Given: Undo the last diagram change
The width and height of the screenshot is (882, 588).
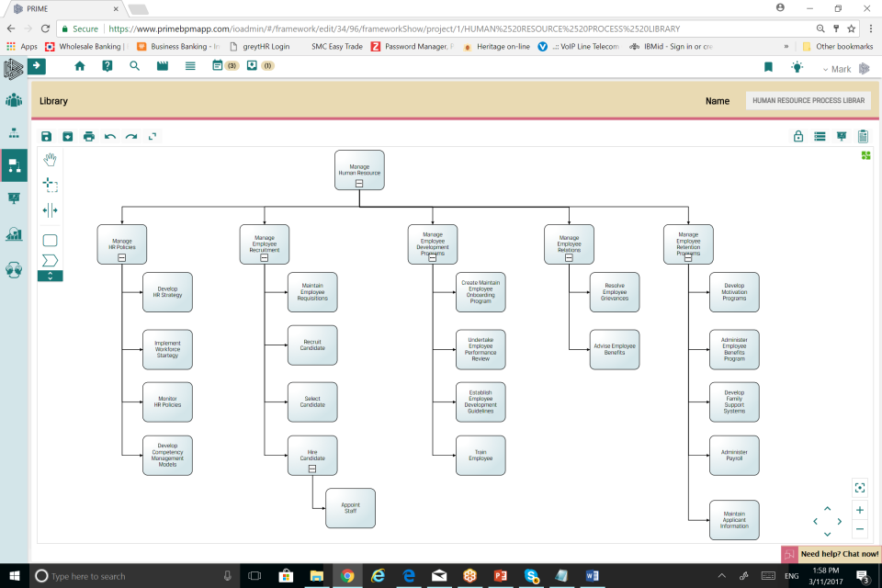Looking at the screenshot, I should click(x=110, y=135).
